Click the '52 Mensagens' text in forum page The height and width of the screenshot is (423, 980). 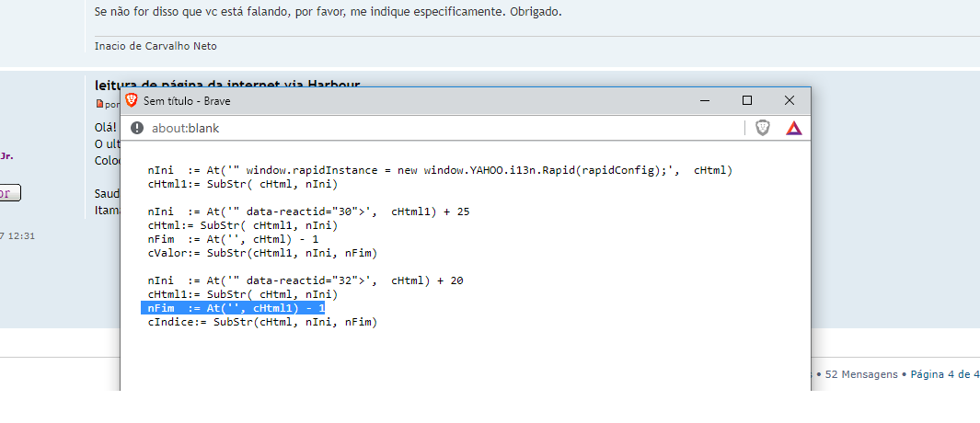(861, 374)
